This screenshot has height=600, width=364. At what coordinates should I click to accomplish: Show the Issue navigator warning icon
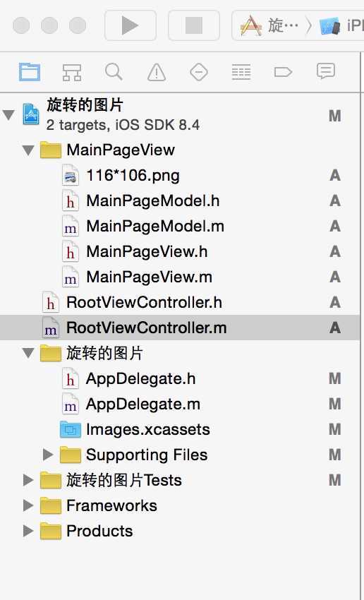coord(157,72)
